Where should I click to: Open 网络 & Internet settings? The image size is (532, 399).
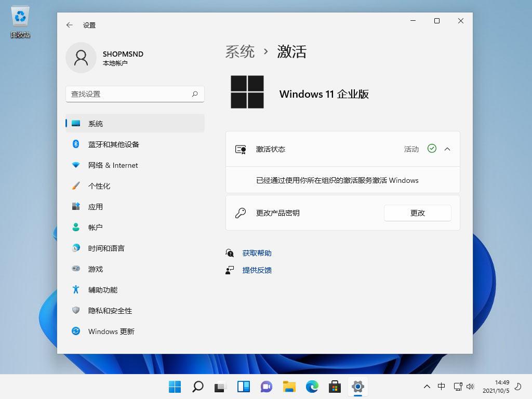tap(113, 165)
